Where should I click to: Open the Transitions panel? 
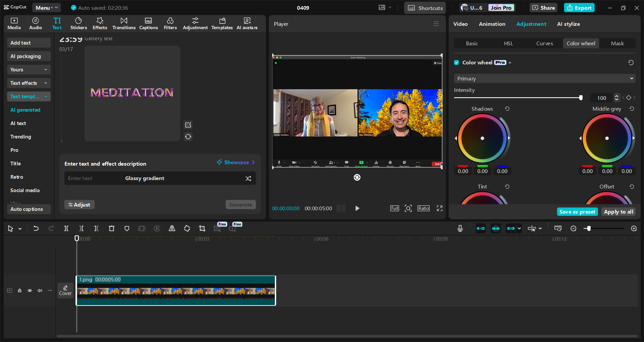(x=124, y=23)
